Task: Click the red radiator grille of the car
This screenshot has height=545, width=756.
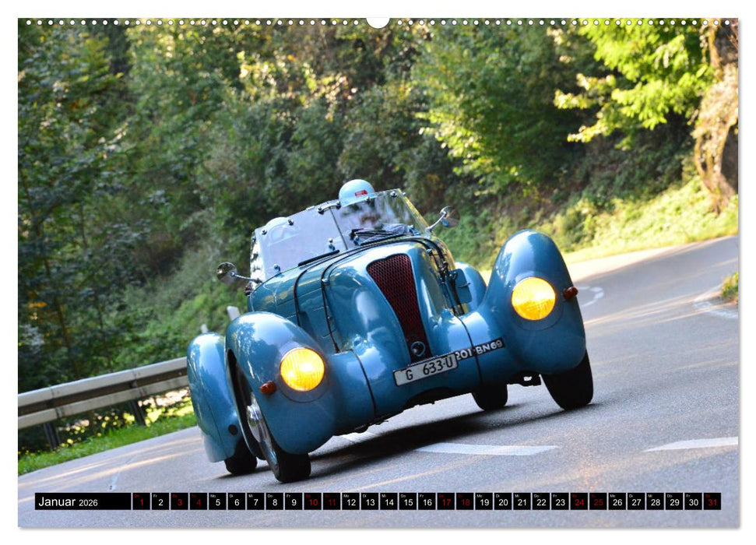Action: pos(399,298)
